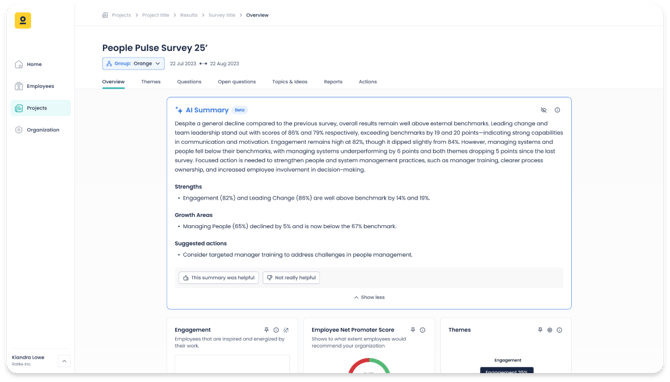Click the Overview breadcrumb text
The image size is (670, 382).
pos(257,15)
